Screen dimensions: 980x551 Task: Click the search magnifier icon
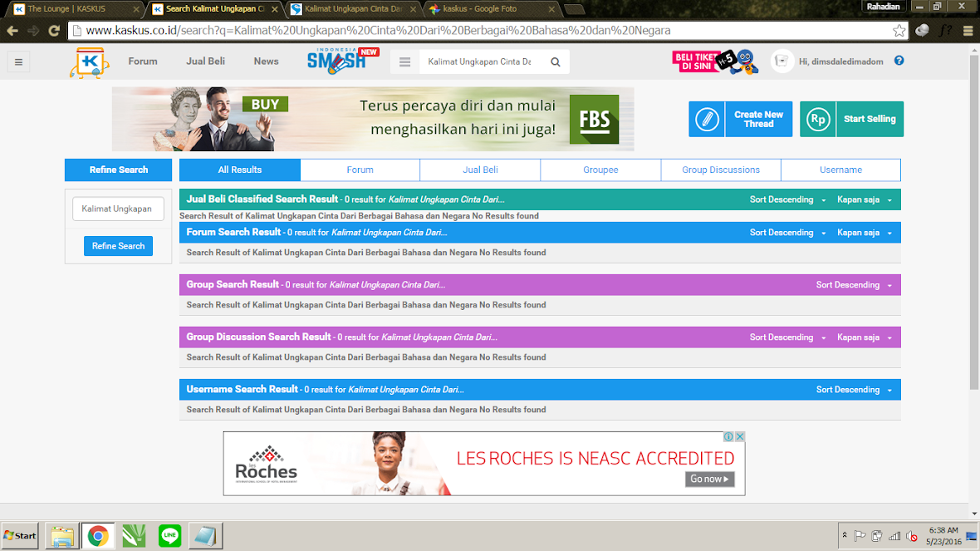coord(556,61)
